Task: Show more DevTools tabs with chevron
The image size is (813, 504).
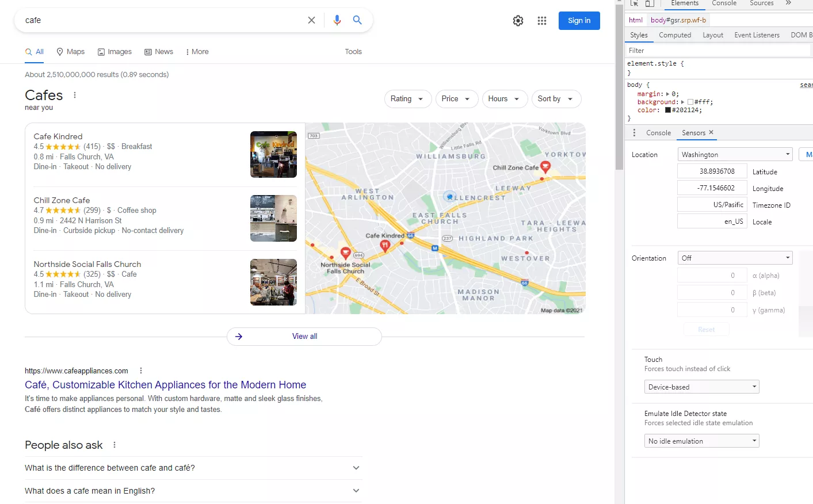Action: pyautogui.click(x=788, y=3)
